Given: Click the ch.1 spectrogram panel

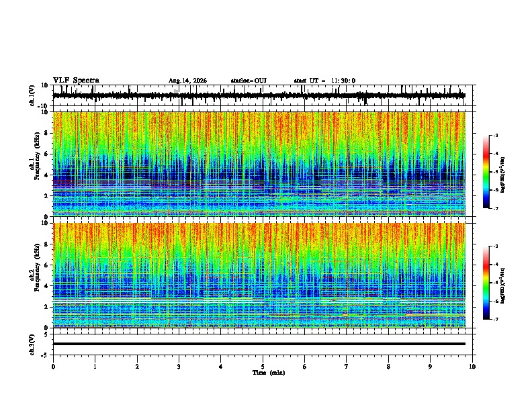Looking at the screenshot, I should point(259,164).
